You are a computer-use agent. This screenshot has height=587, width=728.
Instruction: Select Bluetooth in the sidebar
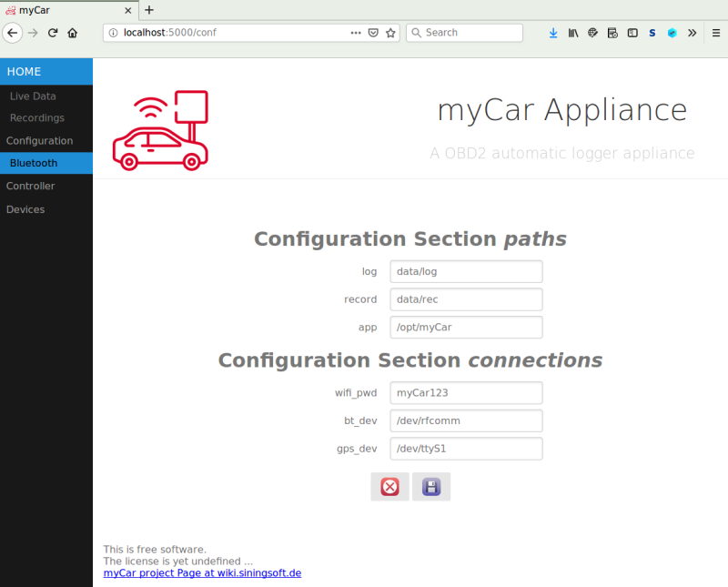(32, 163)
